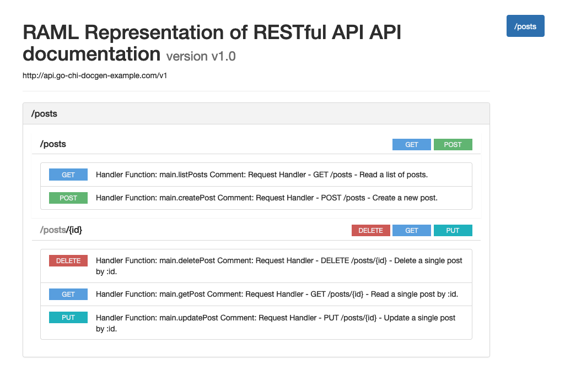Open the getPost handler description row
Image resolution: width=565 pixels, height=392 pixels.
(x=256, y=295)
